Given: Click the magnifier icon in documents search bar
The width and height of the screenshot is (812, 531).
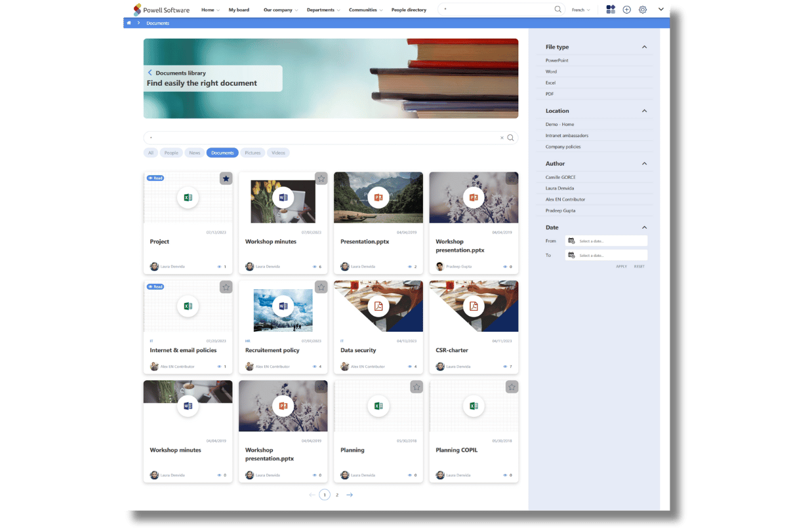Looking at the screenshot, I should tap(511, 138).
